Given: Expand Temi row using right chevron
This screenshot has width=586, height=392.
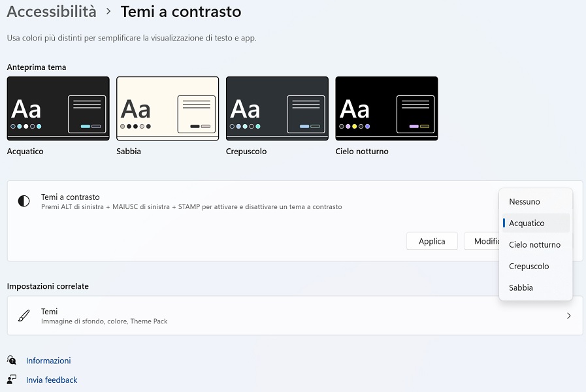Looking at the screenshot, I should (568, 316).
